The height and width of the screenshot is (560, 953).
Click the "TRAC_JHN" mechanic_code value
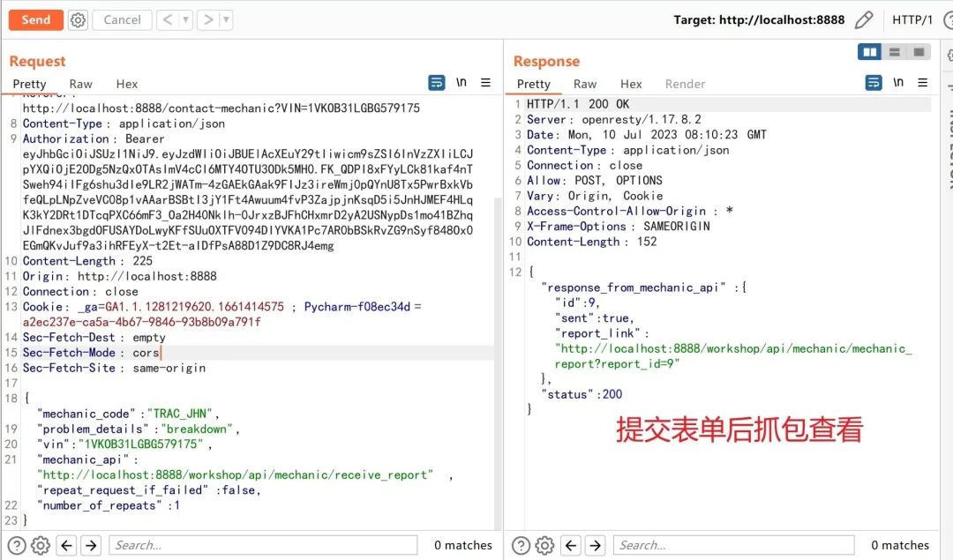(x=179, y=414)
